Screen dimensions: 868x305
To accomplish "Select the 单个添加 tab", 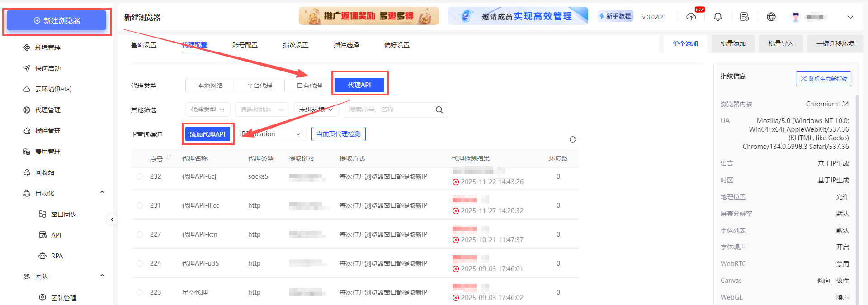I will pyautogui.click(x=685, y=44).
